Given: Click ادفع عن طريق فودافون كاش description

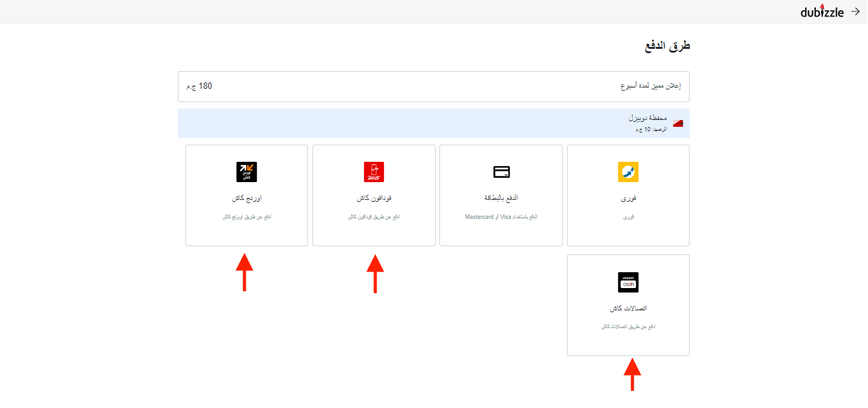Looking at the screenshot, I should click(374, 217).
